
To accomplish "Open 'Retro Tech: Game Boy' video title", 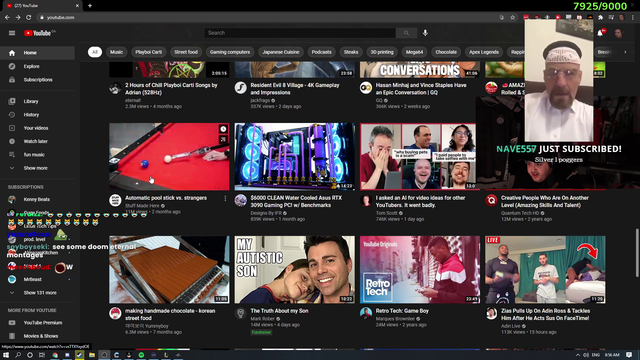I will (402, 311).
